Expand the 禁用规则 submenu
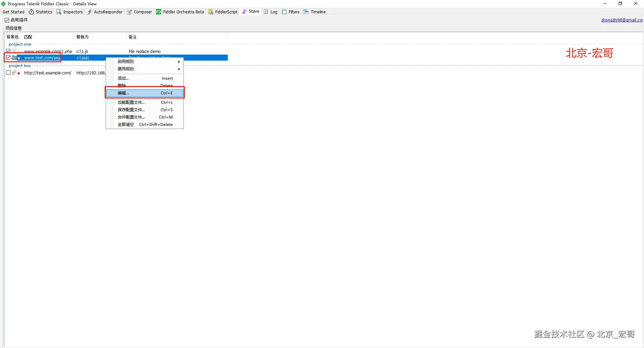644x348 pixels. [145, 69]
